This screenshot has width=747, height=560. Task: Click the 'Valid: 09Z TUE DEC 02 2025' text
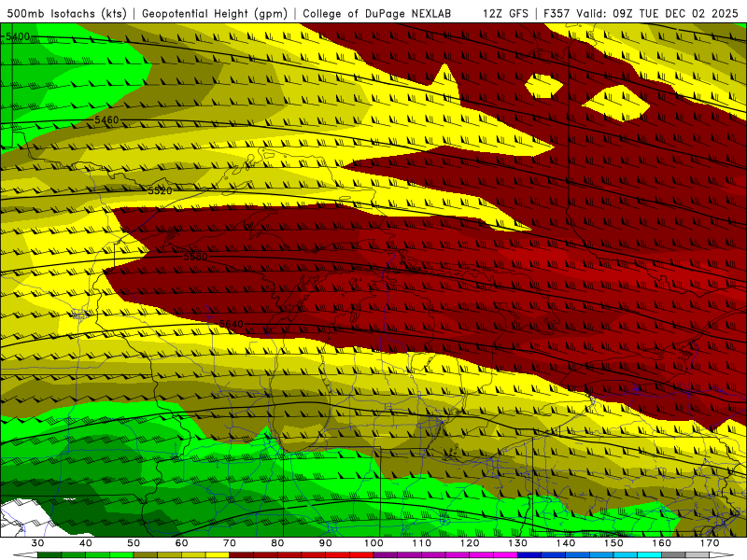coord(657,13)
